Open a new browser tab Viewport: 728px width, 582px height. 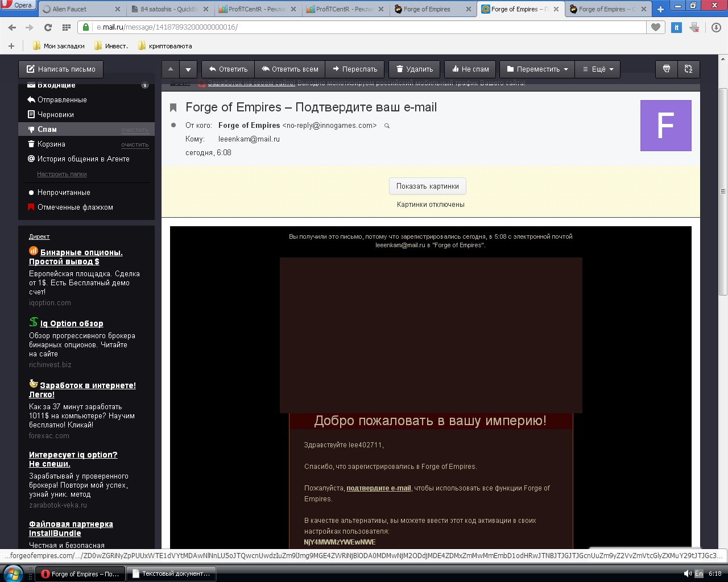coord(660,9)
